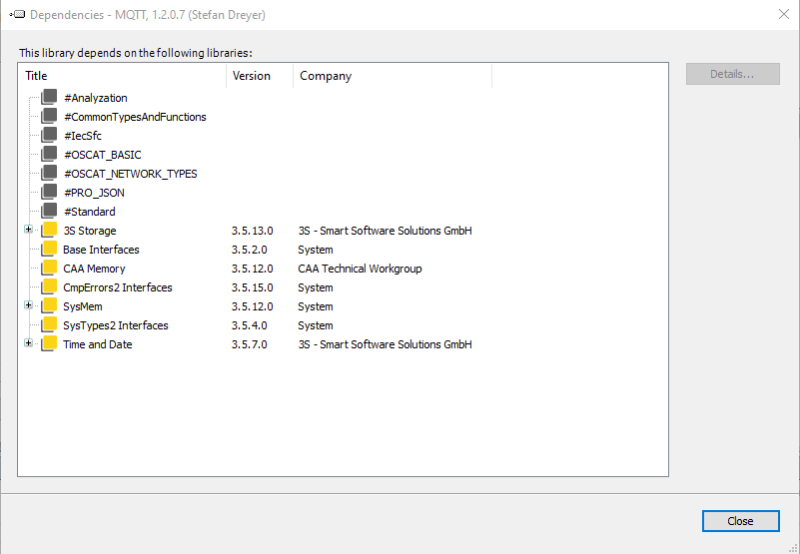Click the #OSCAT_NETWORK_TYPES library icon
800x554 pixels.
(x=49, y=172)
